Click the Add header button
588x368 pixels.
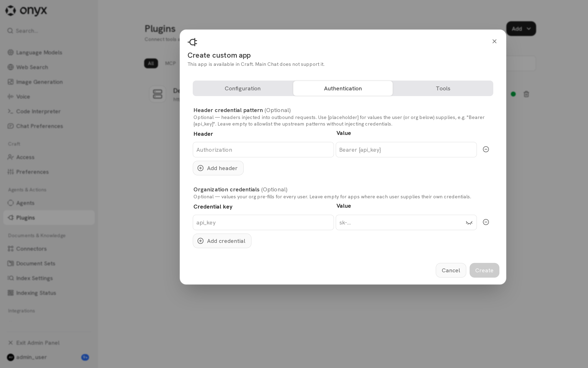tap(218, 168)
